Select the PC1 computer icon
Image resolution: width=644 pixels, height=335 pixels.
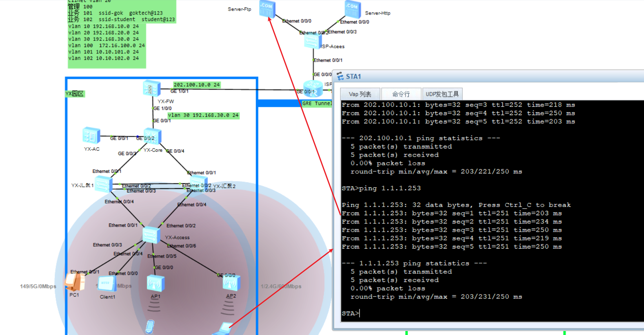point(75,282)
